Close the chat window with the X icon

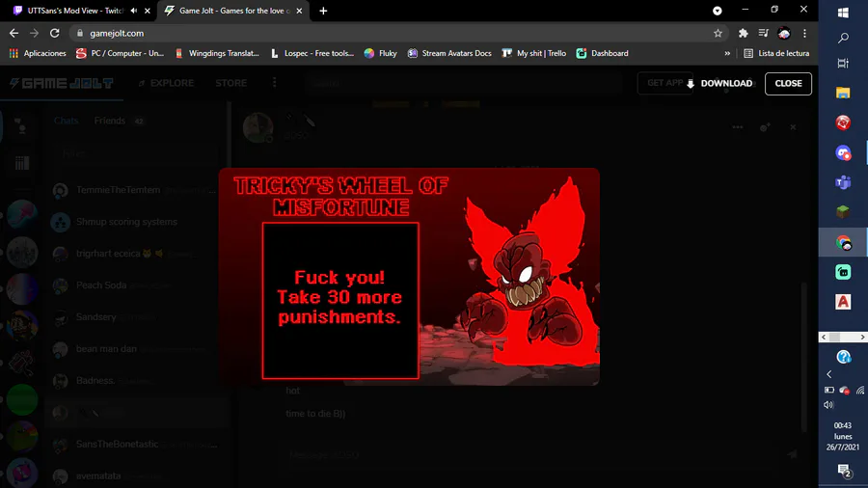pos(793,127)
